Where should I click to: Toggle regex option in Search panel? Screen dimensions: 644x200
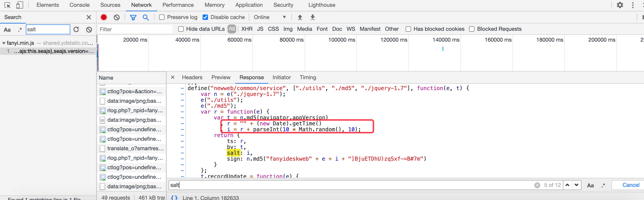coord(20,30)
